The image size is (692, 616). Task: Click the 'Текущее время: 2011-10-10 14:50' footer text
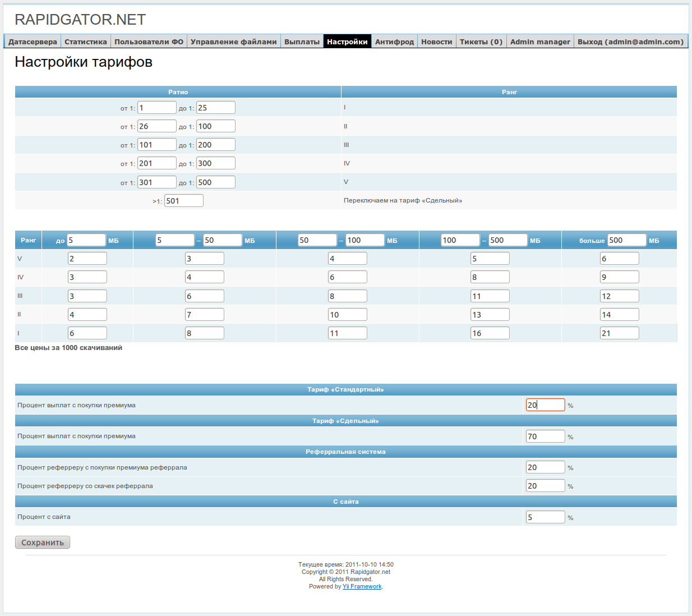tap(346, 564)
